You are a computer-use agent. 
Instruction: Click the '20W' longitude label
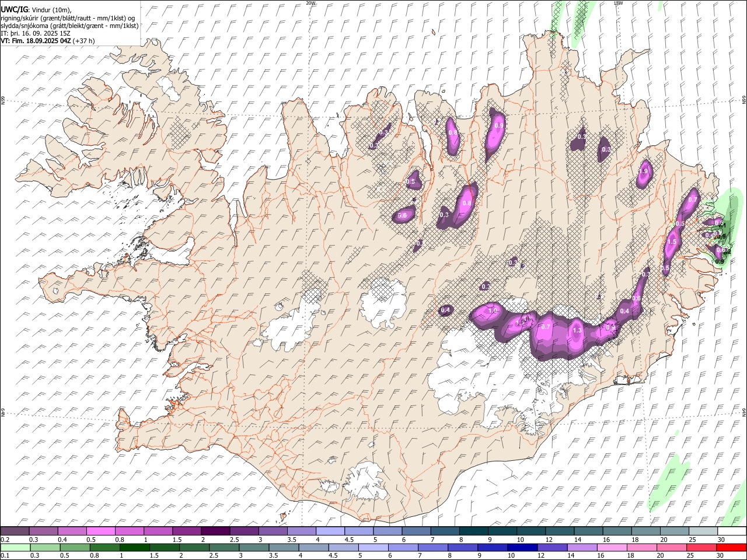click(x=310, y=3)
